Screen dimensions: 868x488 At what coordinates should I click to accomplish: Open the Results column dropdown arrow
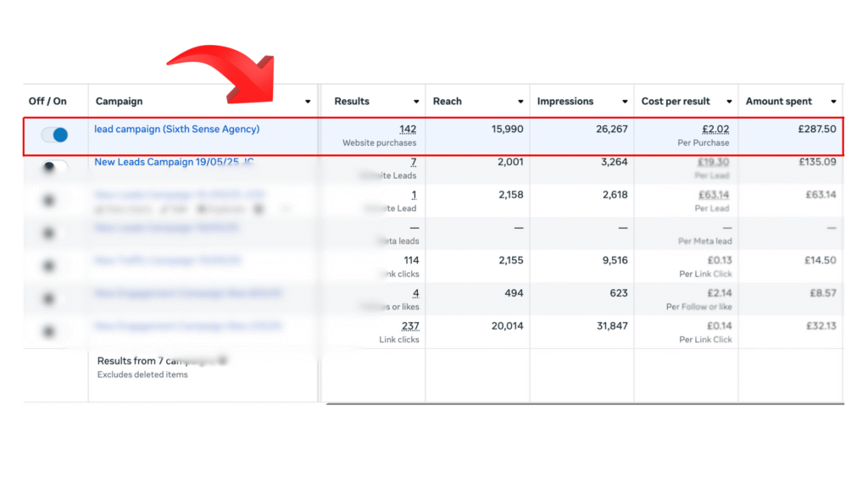[416, 102]
